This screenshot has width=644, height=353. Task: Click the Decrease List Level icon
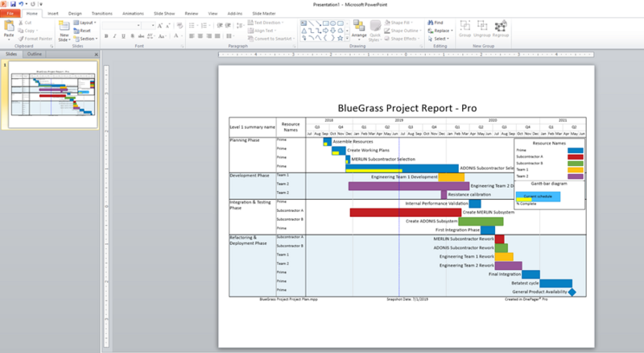(x=220, y=26)
